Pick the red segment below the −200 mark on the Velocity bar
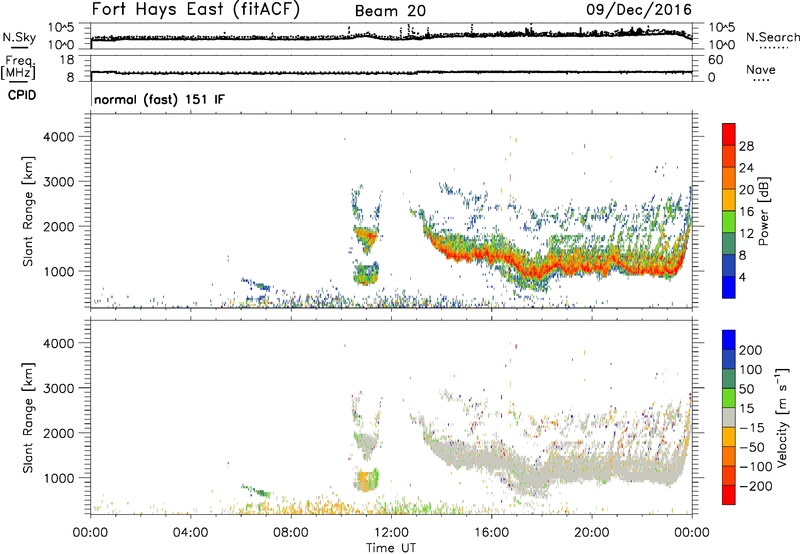Screen dimensions: 800x554 729,495
